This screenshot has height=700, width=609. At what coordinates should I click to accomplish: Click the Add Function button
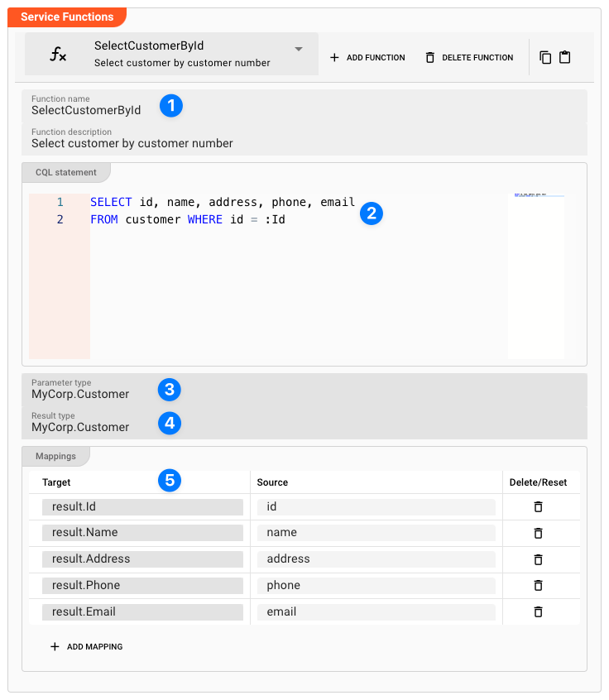[367, 58]
